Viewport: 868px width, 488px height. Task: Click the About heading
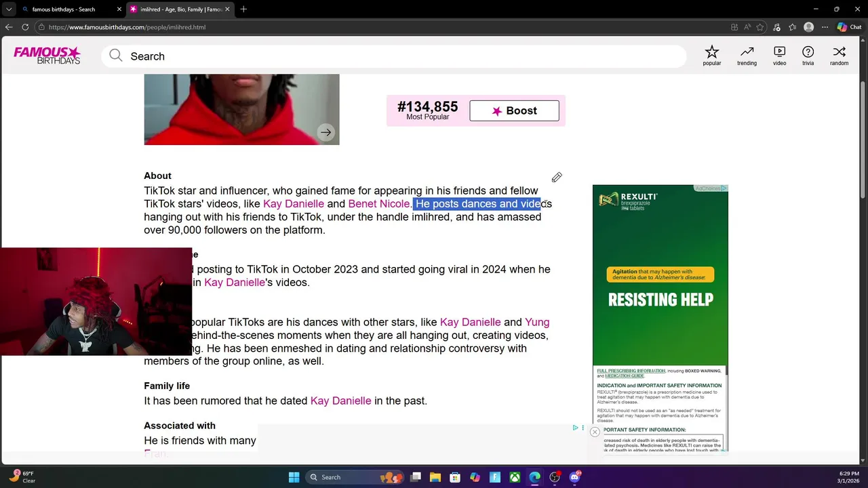coord(157,176)
